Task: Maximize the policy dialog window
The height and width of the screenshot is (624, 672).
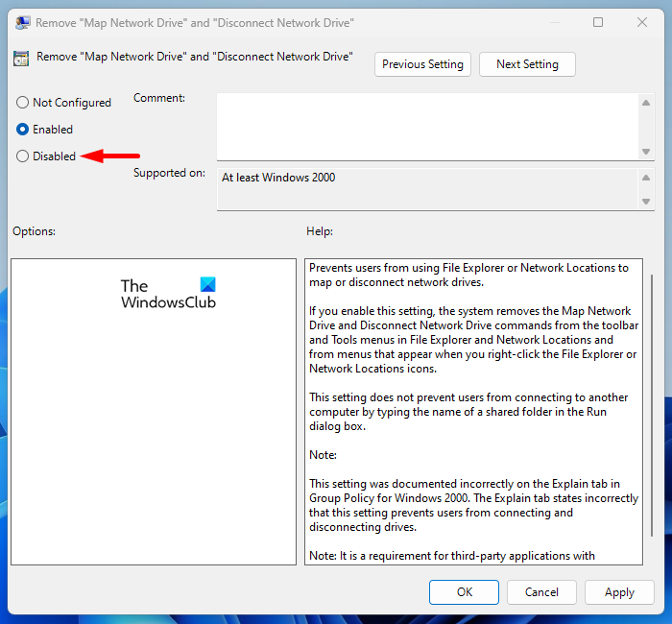Action: click(x=598, y=22)
